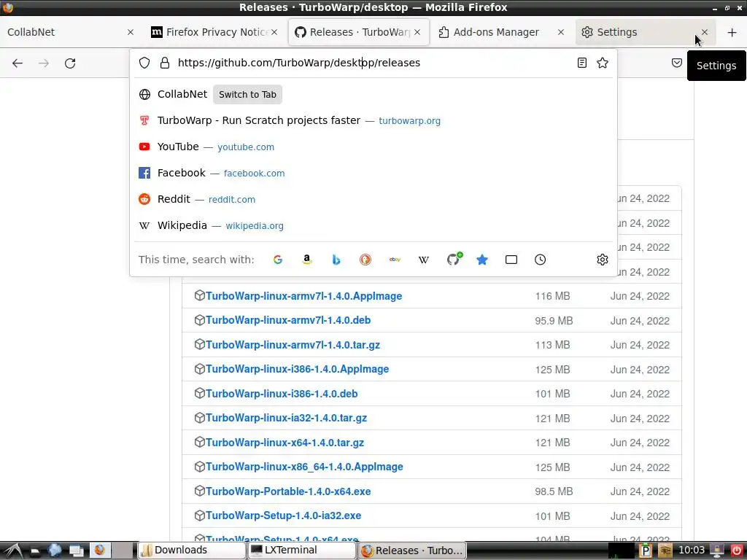Open the tracking protection shield icon

(x=144, y=63)
